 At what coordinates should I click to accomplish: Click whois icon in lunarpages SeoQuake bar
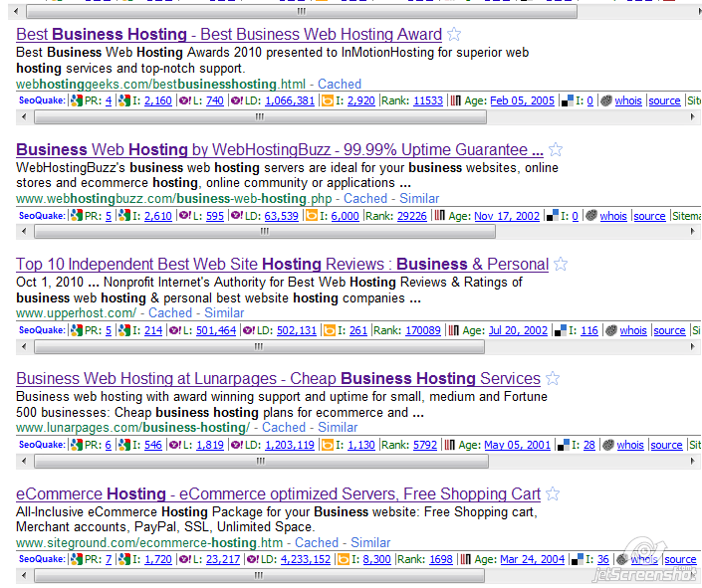pos(608,446)
